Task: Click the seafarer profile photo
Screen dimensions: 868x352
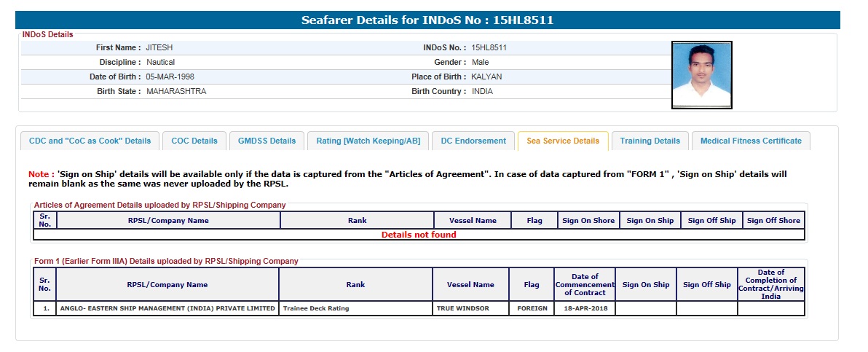Action: [701, 75]
